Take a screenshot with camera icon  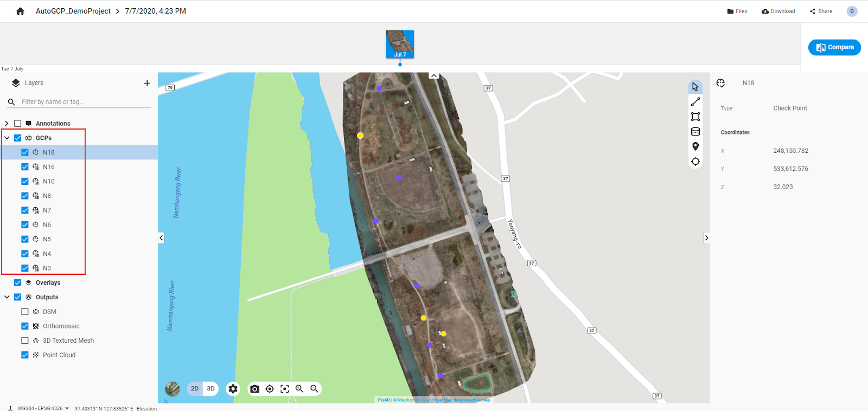coord(254,389)
